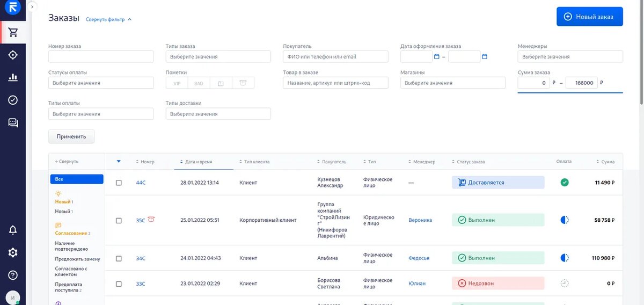Select the Наличие подтверждено status
The width and height of the screenshot is (644, 305).
(71, 246)
